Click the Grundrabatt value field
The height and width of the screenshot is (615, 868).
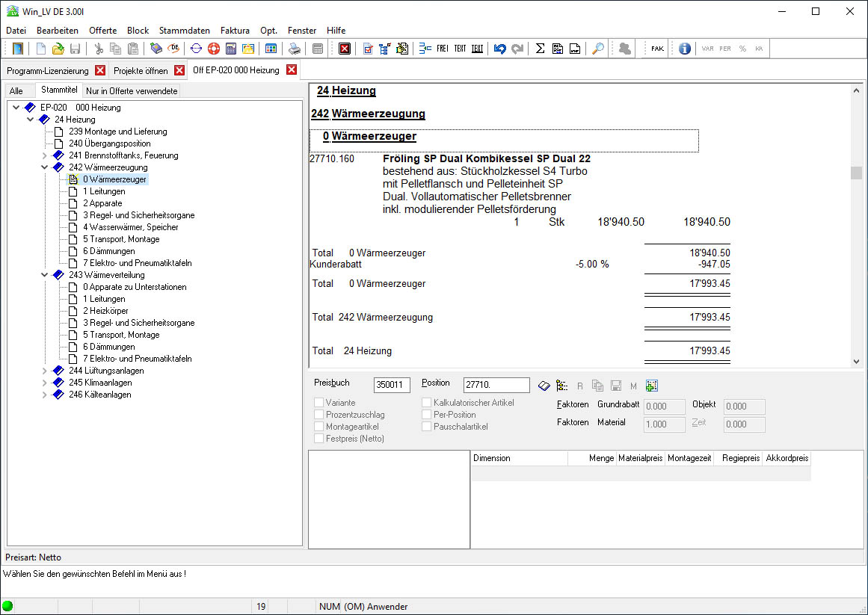pyautogui.click(x=665, y=407)
